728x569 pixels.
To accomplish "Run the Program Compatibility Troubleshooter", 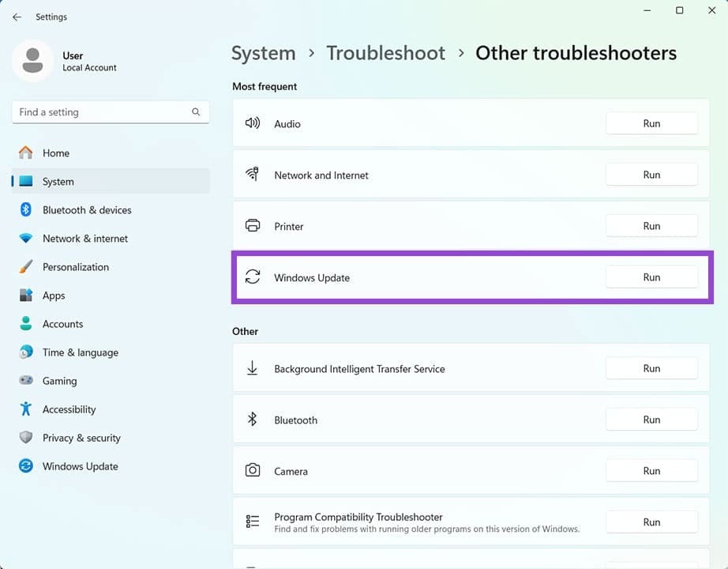I will click(x=651, y=522).
